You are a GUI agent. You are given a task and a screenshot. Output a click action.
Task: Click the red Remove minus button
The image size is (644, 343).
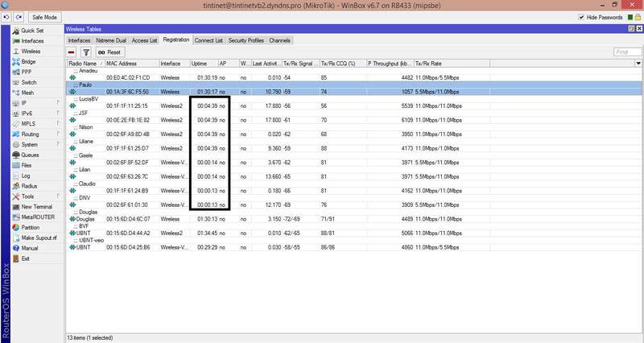click(72, 52)
